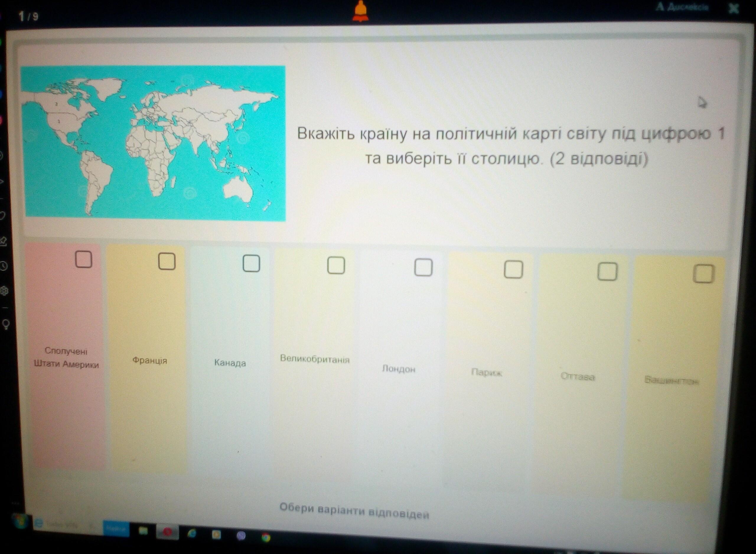
Task: Open Google Chrome from the taskbar
Action: tap(266, 538)
